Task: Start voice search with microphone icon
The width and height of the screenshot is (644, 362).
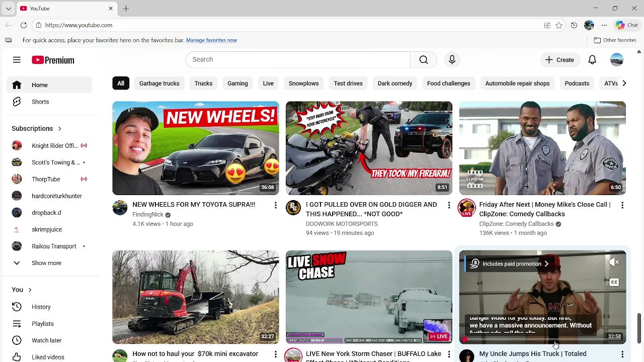Action: pos(452,60)
